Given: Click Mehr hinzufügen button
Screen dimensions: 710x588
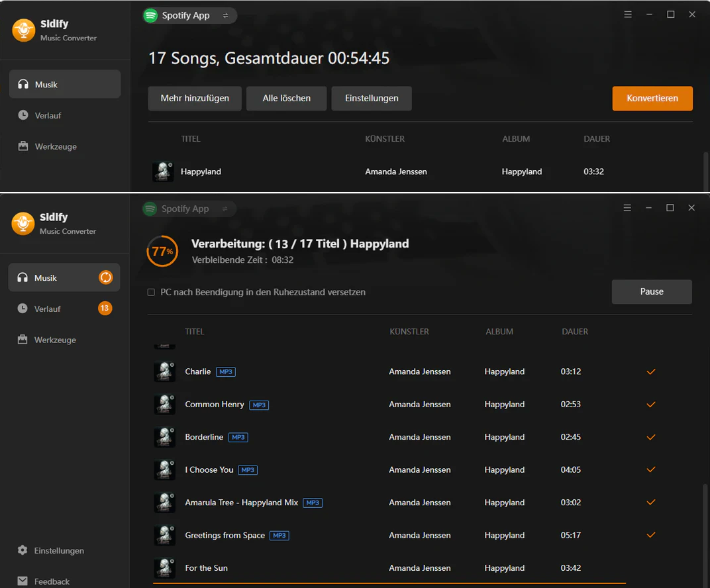Looking at the screenshot, I should [195, 98].
